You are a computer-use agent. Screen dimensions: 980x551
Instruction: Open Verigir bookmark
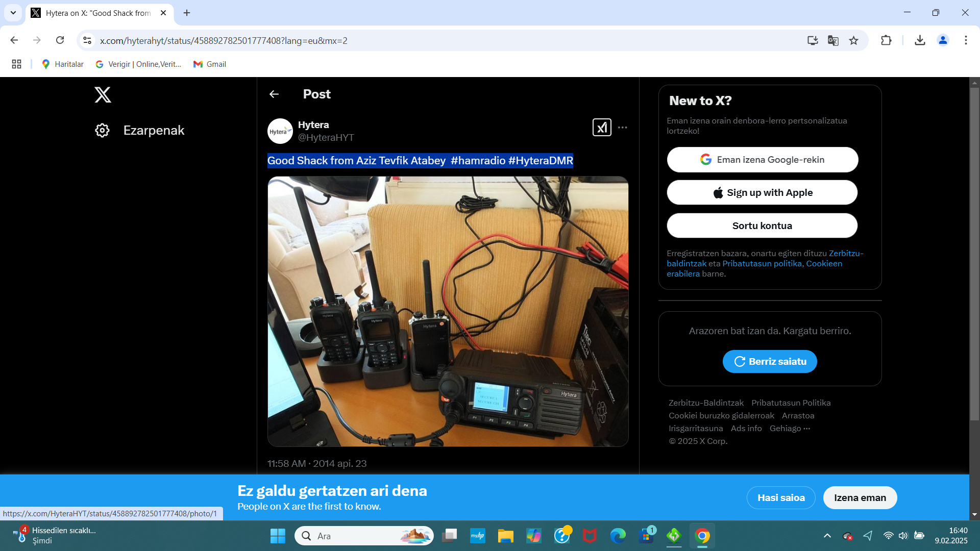(138, 64)
